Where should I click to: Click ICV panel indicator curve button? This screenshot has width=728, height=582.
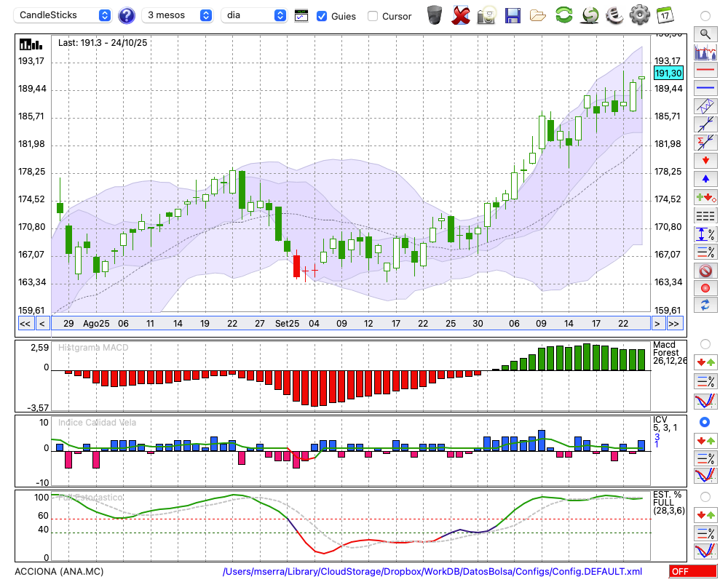point(705,476)
